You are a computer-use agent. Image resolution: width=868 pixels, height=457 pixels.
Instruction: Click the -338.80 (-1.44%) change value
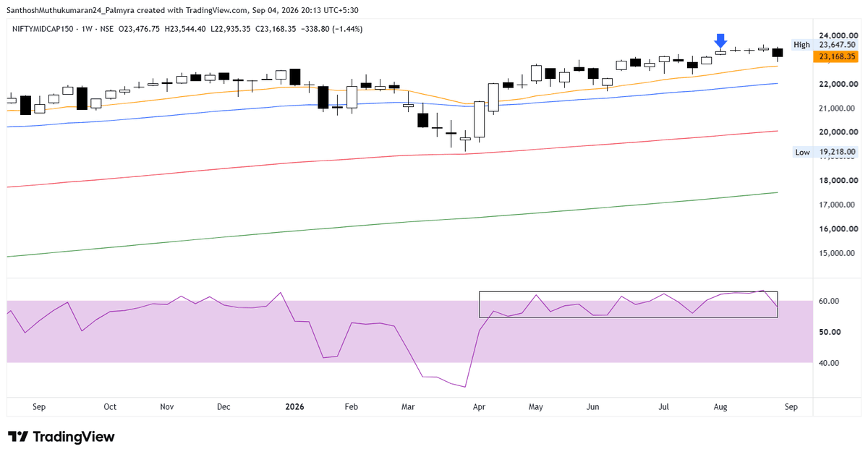(333, 29)
